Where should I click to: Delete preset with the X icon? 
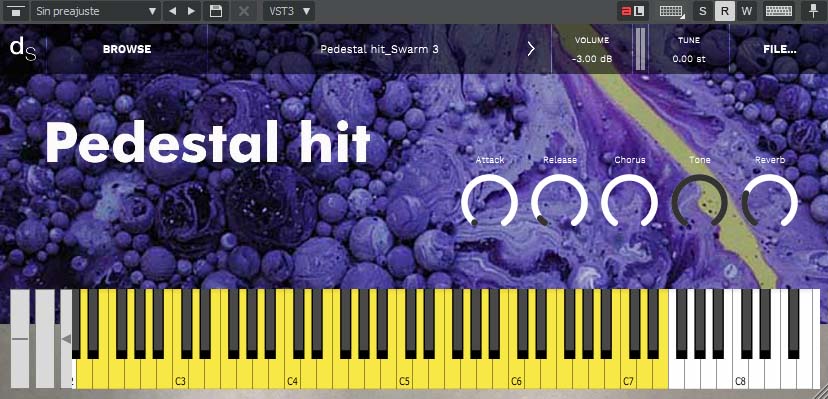tap(243, 11)
